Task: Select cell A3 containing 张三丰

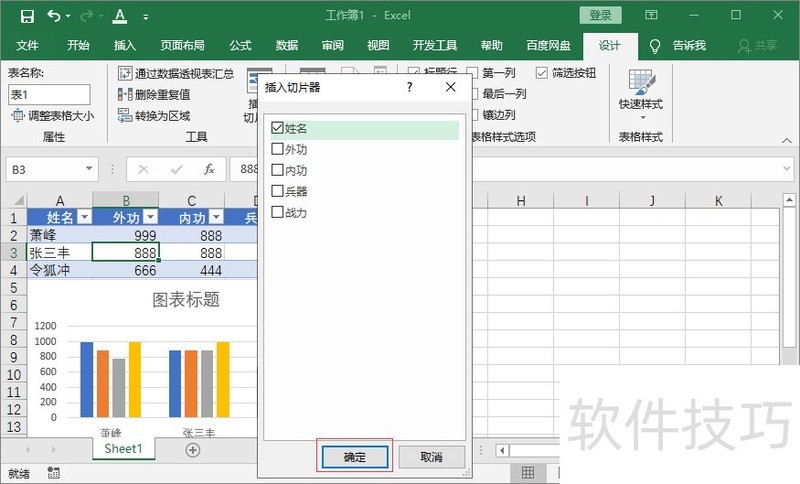Action: pos(60,252)
